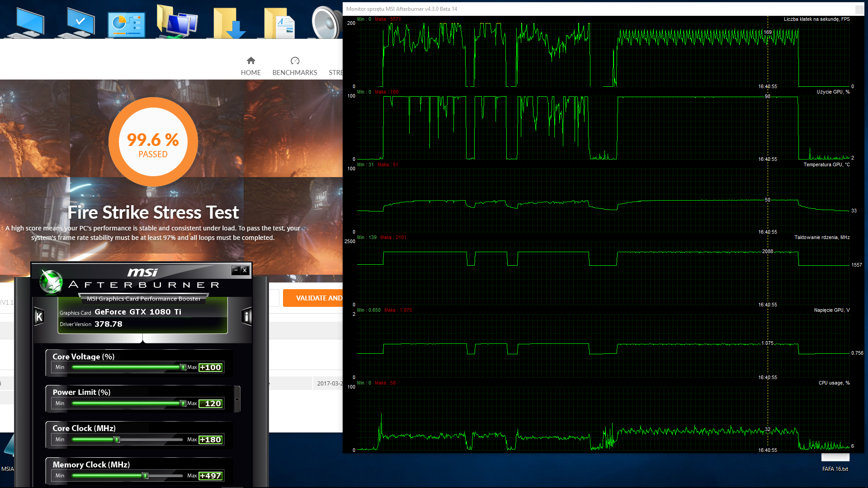Open the network computers folder icon
This screenshot has height=488, width=868.
(177, 22)
